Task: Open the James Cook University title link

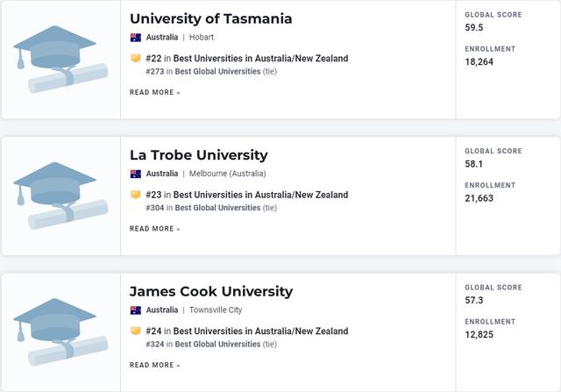Action: [x=210, y=291]
